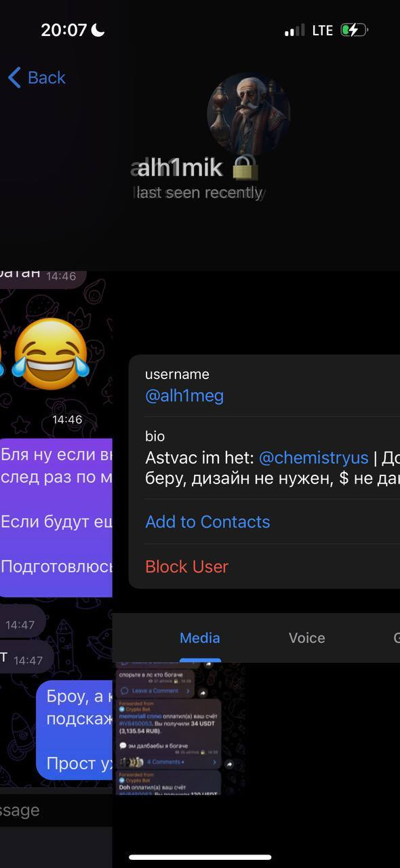The image size is (400, 868).
Task: Select the Add to Contacts option
Action: [207, 521]
